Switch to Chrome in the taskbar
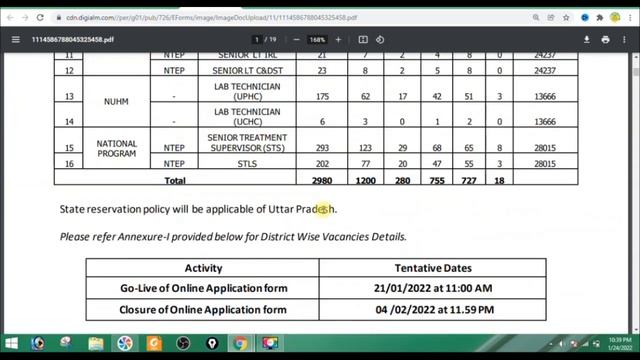This screenshot has width=640, height=360. point(240,343)
